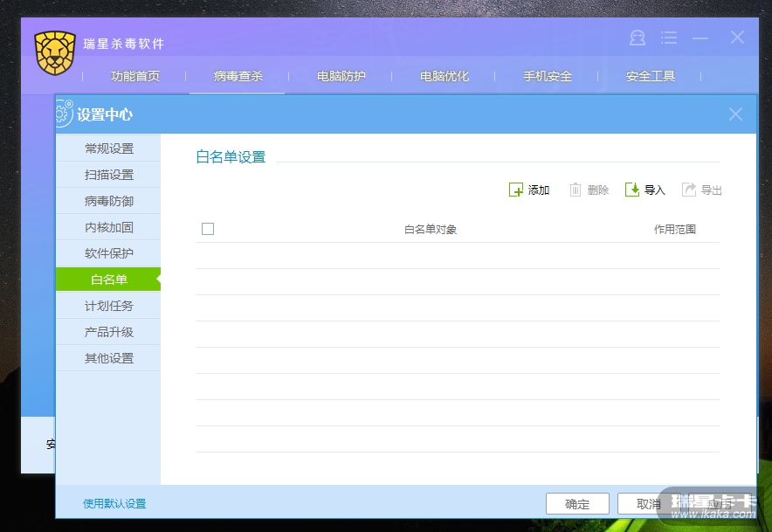Click the 导出 share arrow icon
The height and width of the screenshot is (532, 772).
coord(689,190)
